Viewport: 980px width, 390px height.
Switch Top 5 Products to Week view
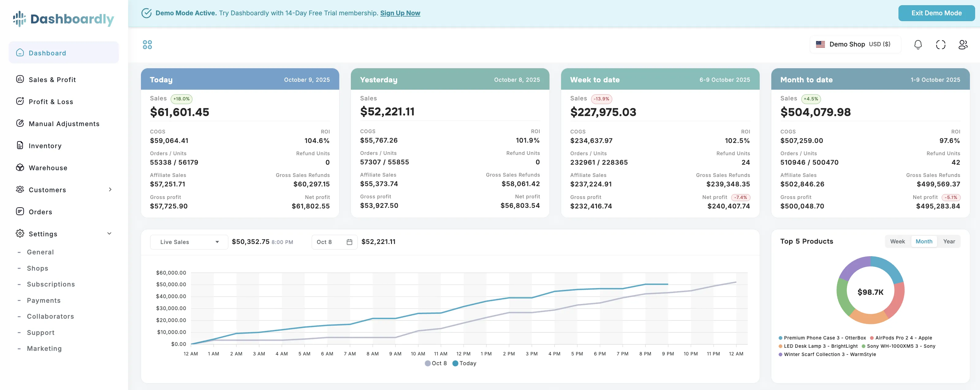tap(898, 241)
